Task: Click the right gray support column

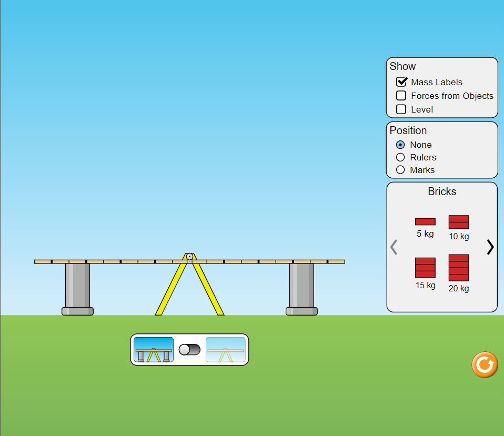Action: 301,287
